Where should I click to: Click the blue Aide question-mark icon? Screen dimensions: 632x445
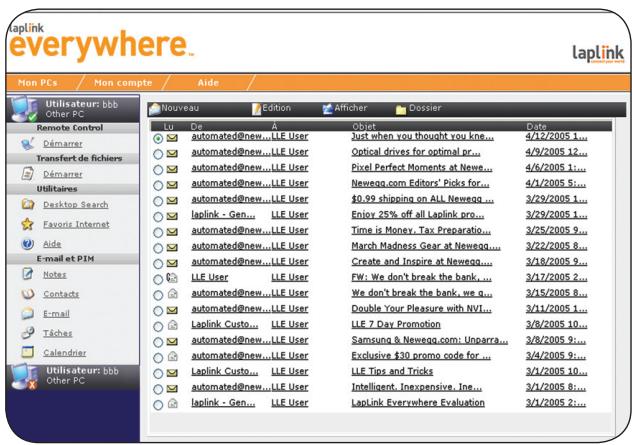27,244
